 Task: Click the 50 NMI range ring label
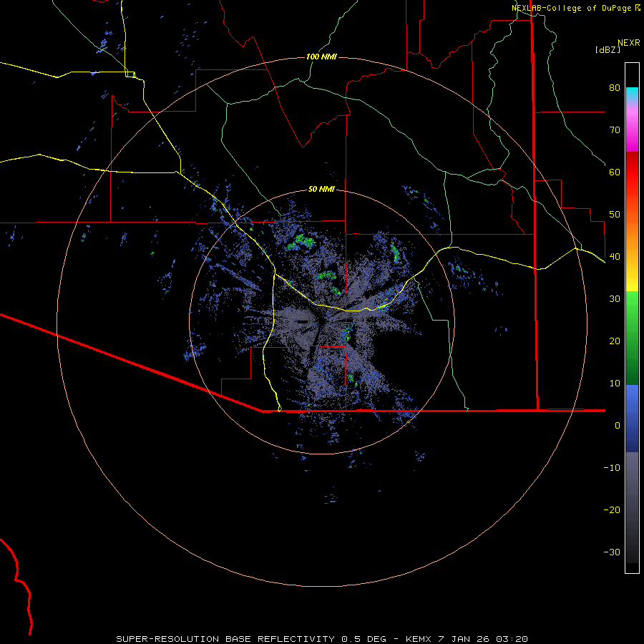pyautogui.click(x=321, y=190)
